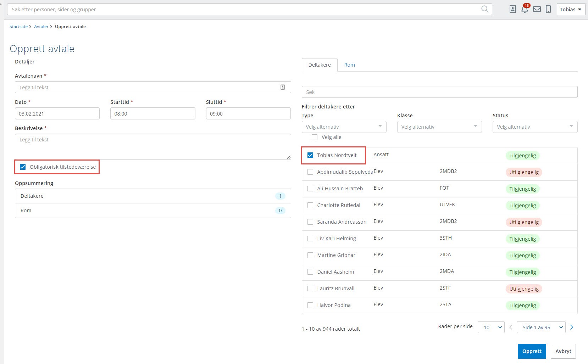588x364 pixels.
Task: Open notifications bell with 13 alerts
Action: pos(525,9)
